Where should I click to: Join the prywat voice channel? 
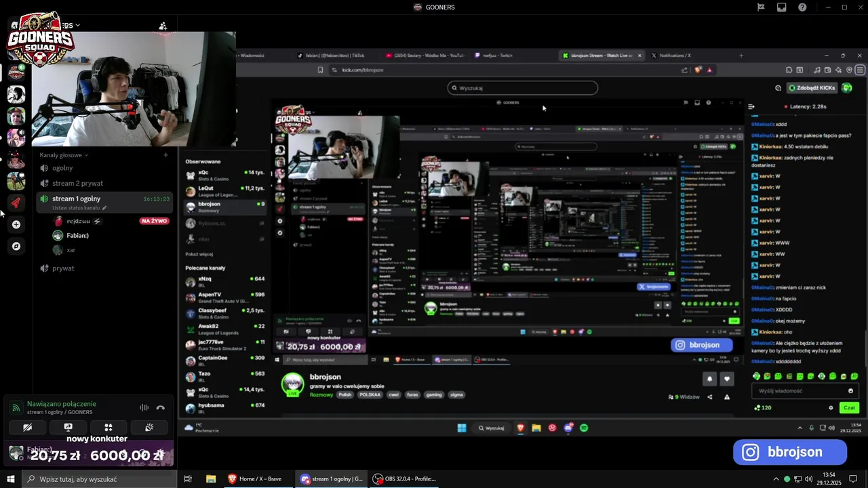105,268
